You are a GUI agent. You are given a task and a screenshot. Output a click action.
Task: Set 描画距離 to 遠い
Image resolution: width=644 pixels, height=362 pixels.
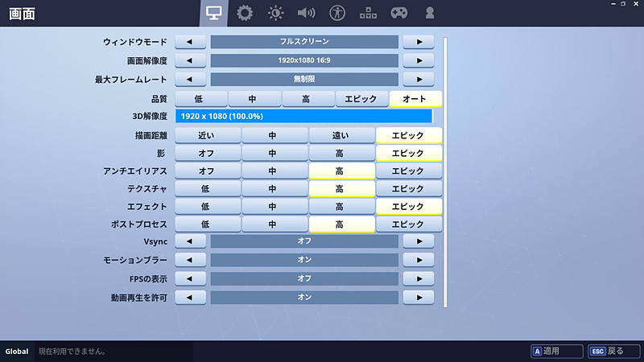[341, 135]
